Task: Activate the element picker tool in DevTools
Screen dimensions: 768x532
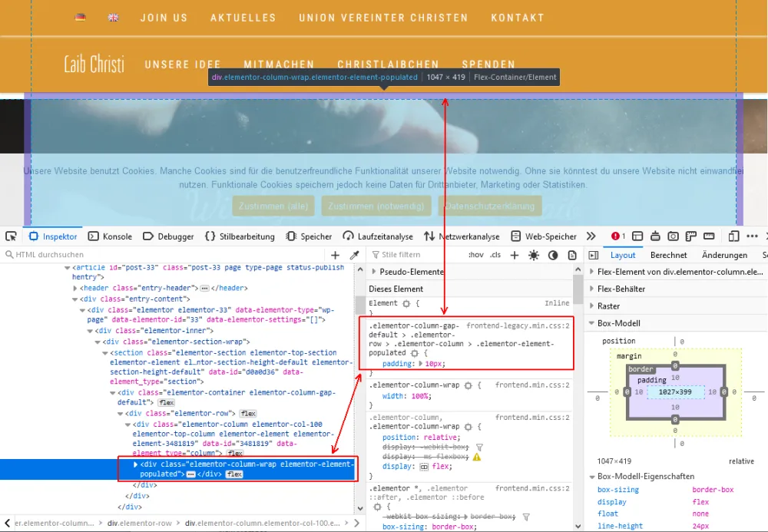Action: [11, 236]
